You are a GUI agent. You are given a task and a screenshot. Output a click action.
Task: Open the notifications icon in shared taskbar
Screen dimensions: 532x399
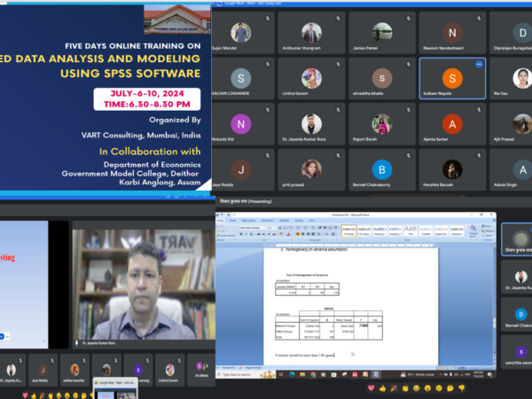[490, 374]
